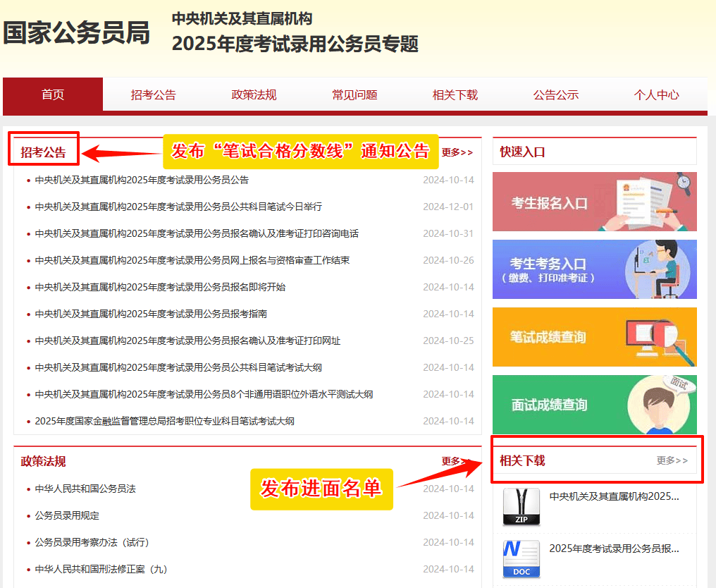Image resolution: width=716 pixels, height=588 pixels.
Task: Click 更多>> in 招考公告 section
Action: coord(457,152)
